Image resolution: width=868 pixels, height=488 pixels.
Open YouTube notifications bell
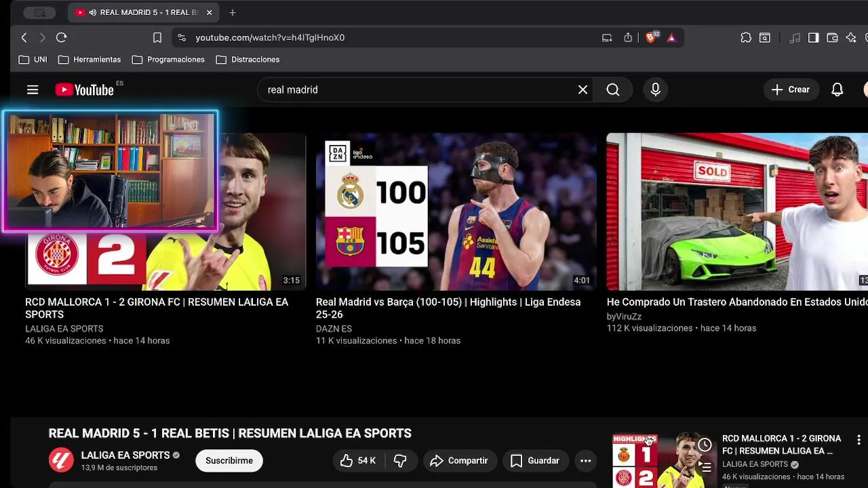pos(837,89)
